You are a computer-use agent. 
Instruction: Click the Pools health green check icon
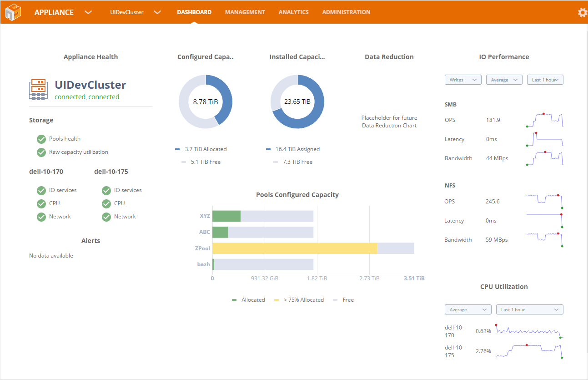pyautogui.click(x=41, y=139)
